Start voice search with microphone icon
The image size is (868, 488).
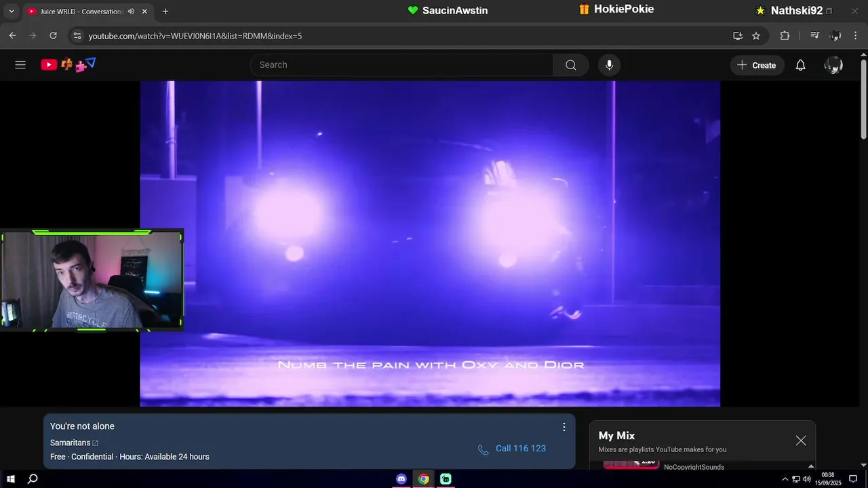click(x=609, y=65)
